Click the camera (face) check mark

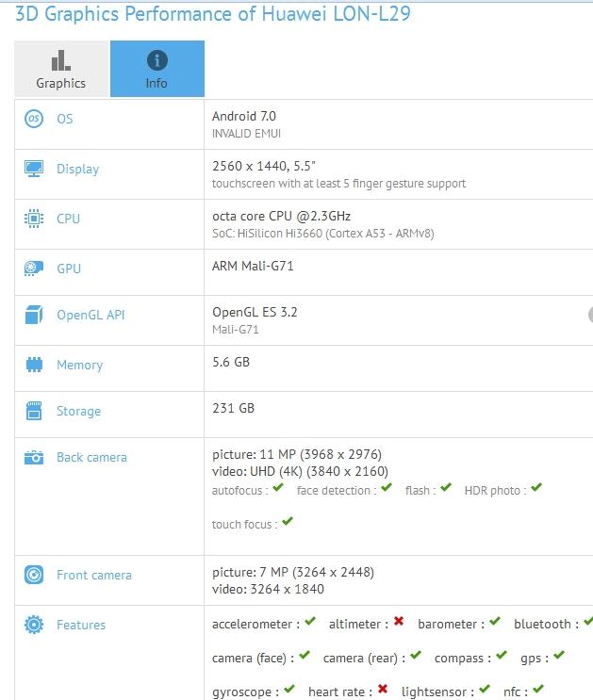tap(305, 655)
